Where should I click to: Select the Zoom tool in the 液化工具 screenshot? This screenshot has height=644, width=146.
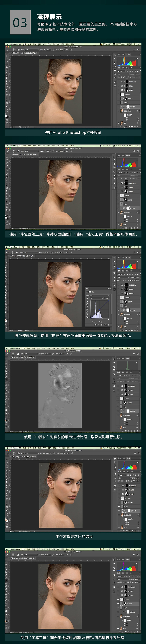[7, 210]
